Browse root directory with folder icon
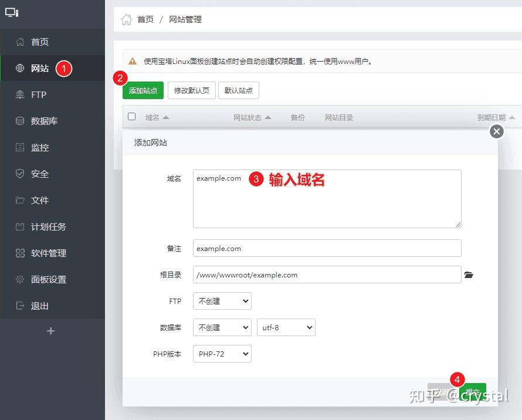This screenshot has width=522, height=420. coord(468,274)
